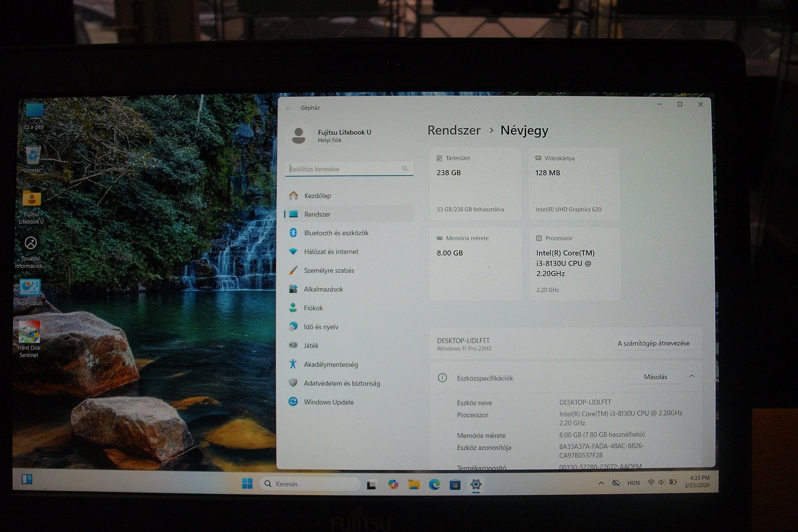Open 'Idő és nyelv' settings
This screenshot has height=532, width=798.
(349, 327)
